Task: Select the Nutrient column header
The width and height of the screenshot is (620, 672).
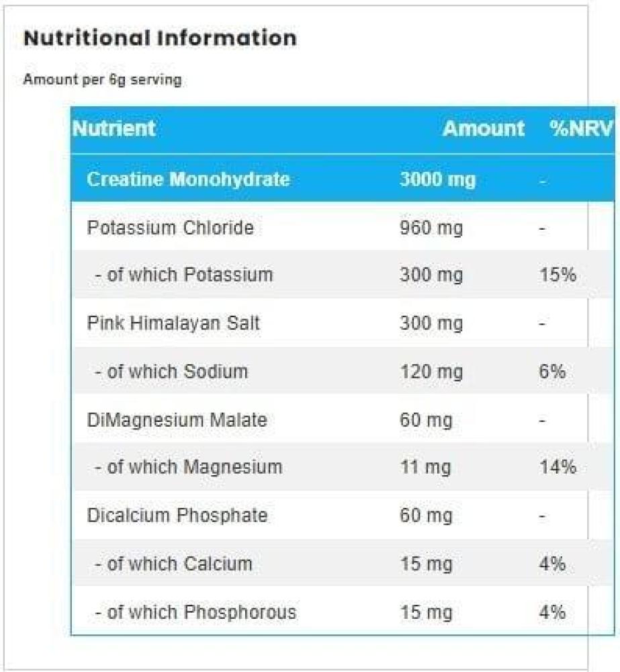Action: pos(114,128)
